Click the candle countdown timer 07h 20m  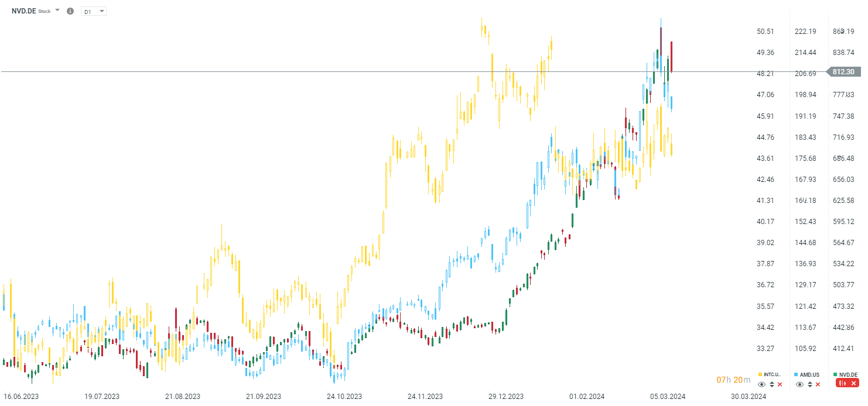733,380
